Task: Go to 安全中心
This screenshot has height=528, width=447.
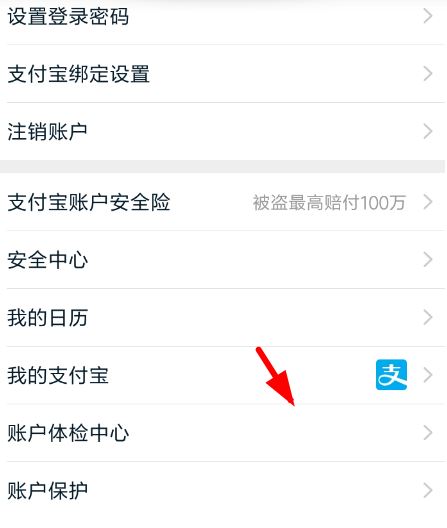Action: tap(223, 260)
